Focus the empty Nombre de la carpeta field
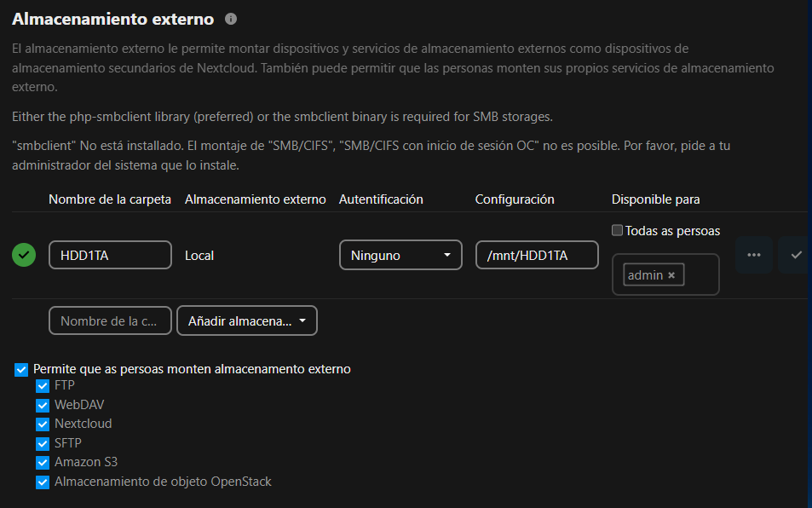812x508 pixels. (x=110, y=320)
